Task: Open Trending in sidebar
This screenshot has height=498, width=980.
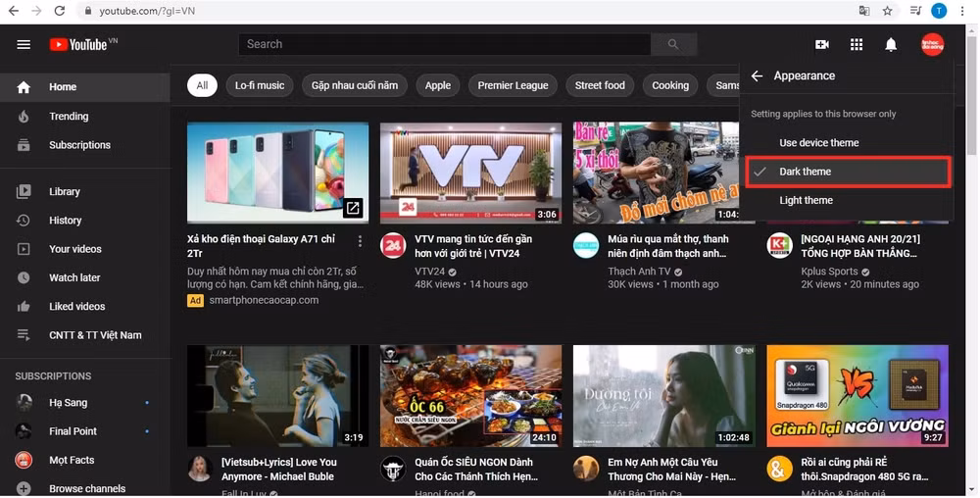Action: [x=84, y=117]
